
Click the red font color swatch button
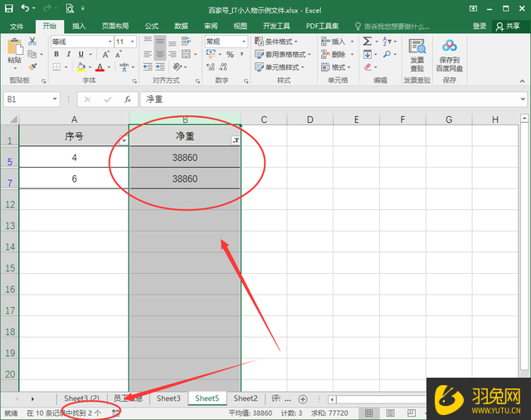pos(100,66)
